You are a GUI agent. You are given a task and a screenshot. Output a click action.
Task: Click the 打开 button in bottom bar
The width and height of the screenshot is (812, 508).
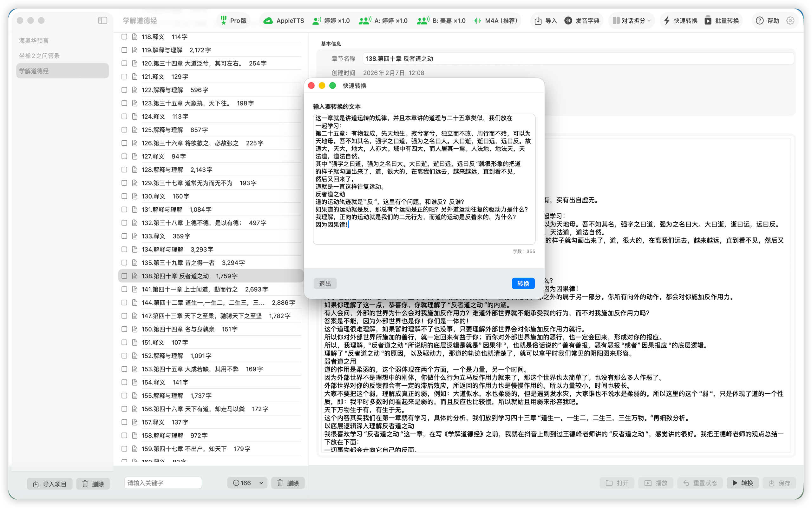click(617, 483)
